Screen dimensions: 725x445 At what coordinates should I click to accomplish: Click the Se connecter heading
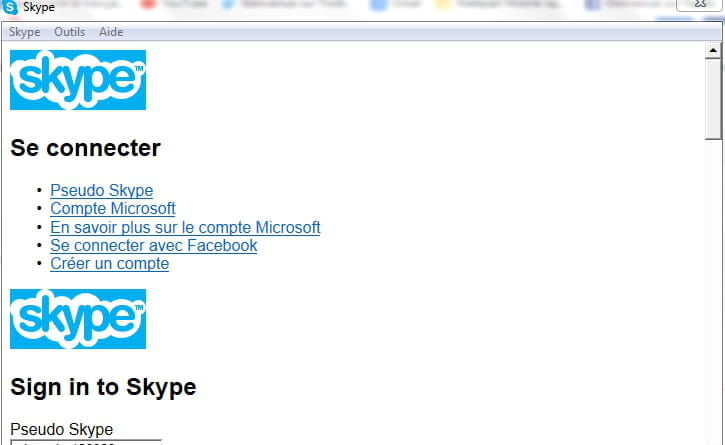point(86,148)
